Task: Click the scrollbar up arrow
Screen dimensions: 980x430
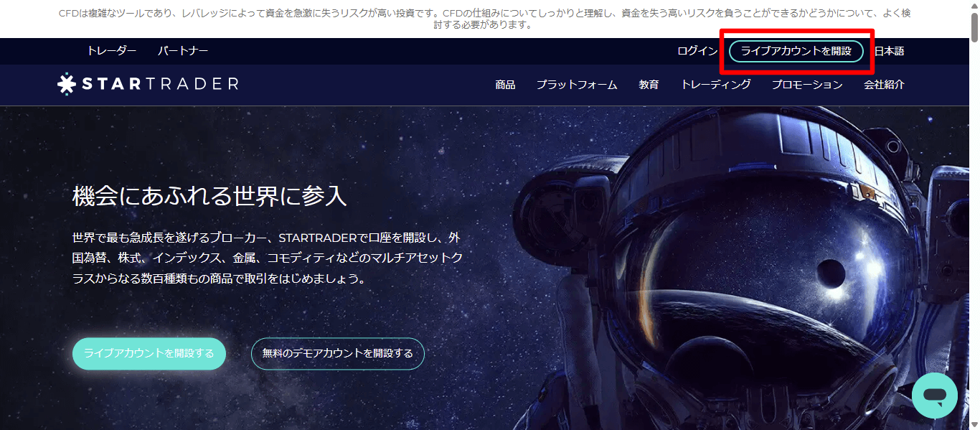Action: 975,6
